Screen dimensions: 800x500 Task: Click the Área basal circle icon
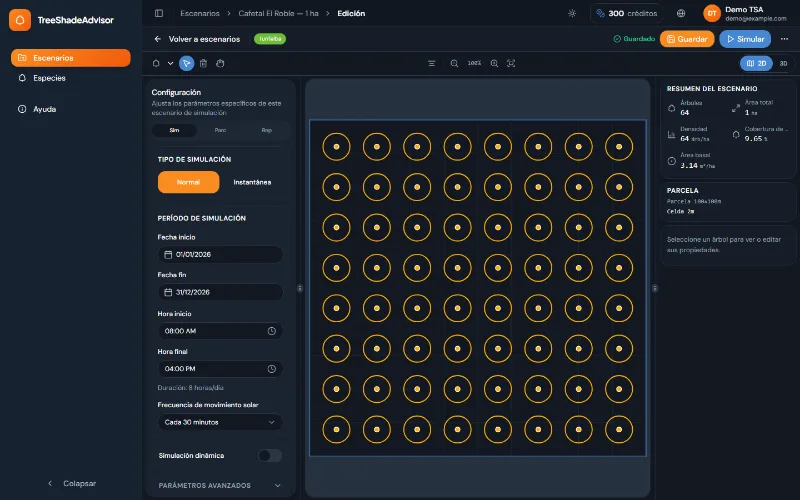[x=671, y=161]
